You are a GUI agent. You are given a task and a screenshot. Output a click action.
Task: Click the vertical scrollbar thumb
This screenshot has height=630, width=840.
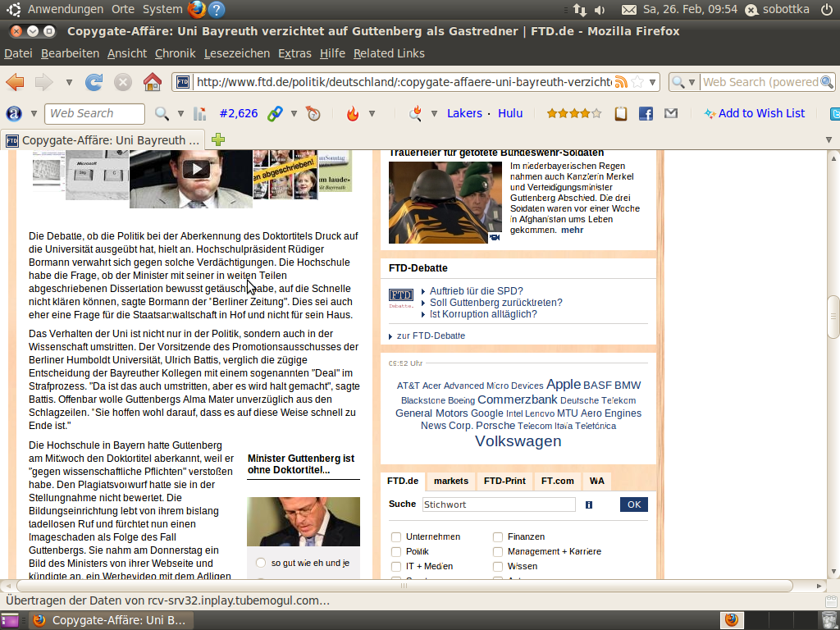[x=833, y=317]
